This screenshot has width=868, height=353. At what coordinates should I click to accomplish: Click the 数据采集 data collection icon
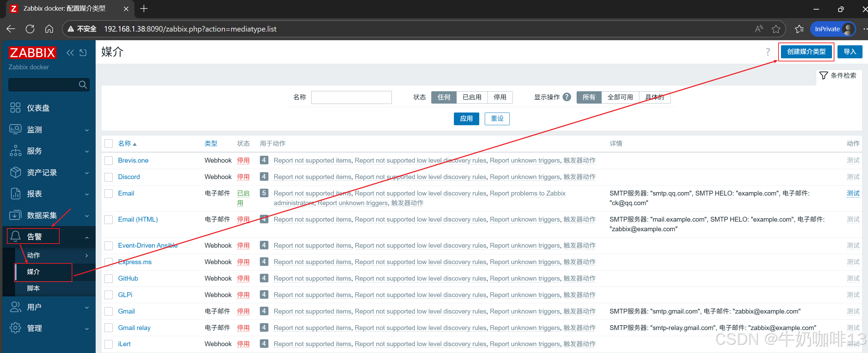(x=15, y=215)
